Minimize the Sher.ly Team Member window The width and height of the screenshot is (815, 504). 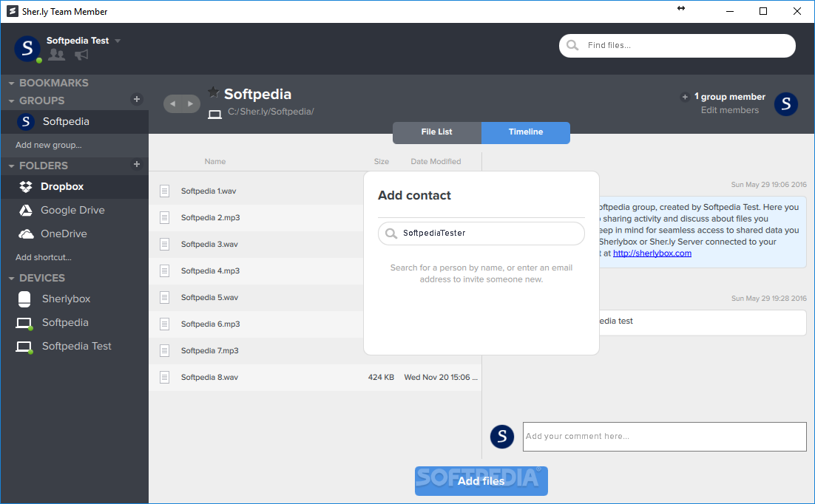tap(730, 11)
